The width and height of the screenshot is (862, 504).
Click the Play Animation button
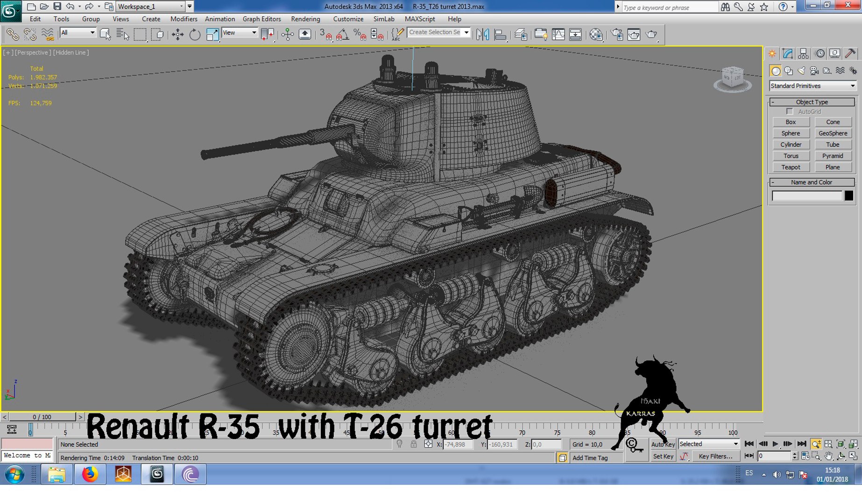coord(775,444)
